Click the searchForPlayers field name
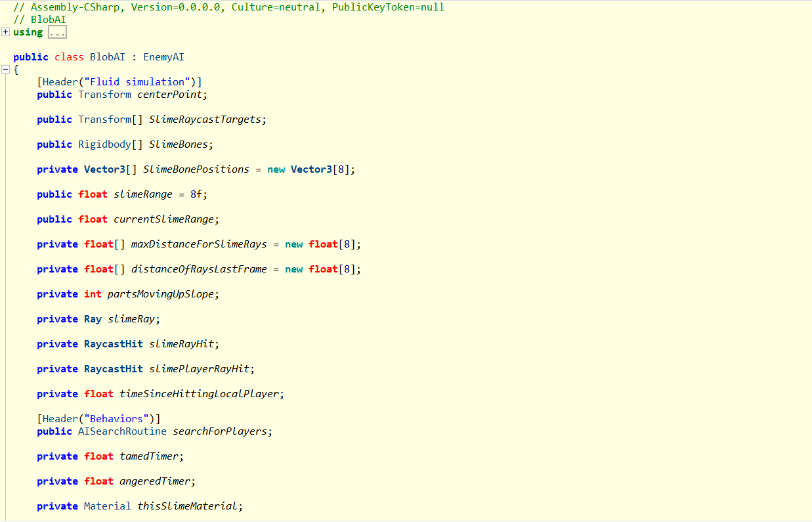The image size is (812, 522). click(221, 431)
